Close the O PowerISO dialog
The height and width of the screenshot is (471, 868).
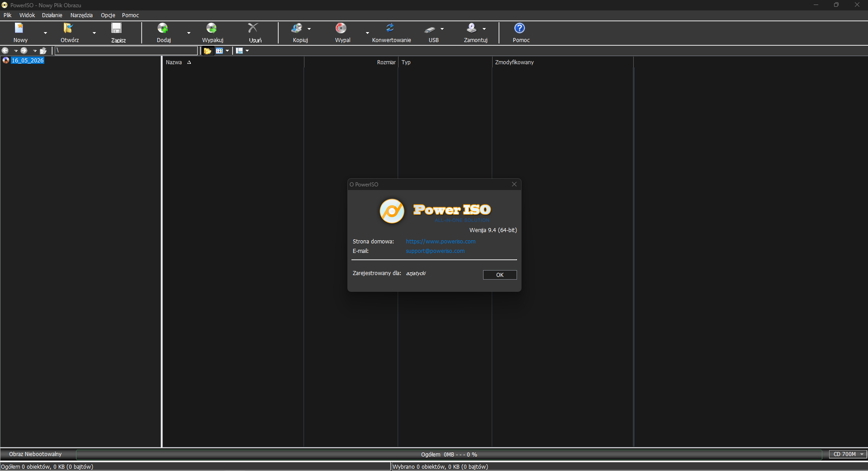pos(514,184)
